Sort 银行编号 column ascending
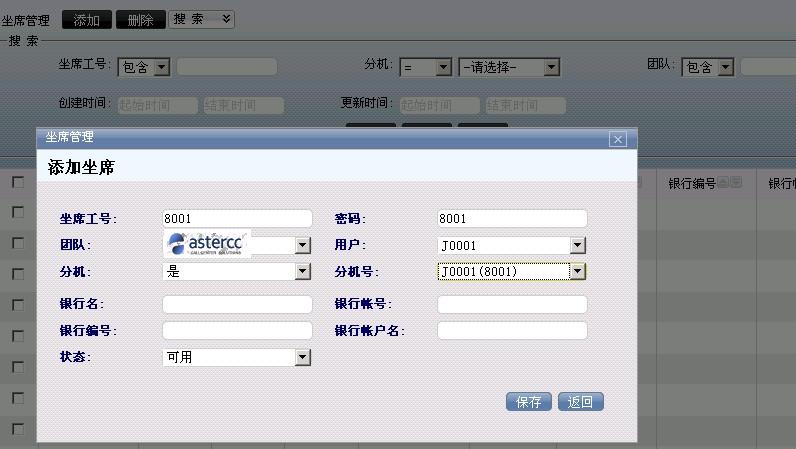This screenshot has height=449, width=796. click(x=723, y=183)
